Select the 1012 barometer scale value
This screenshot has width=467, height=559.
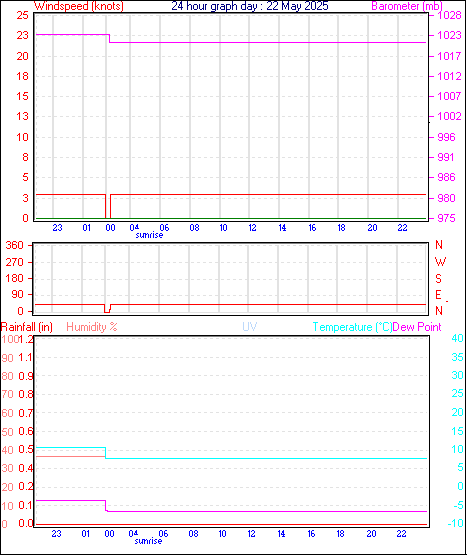click(x=450, y=76)
